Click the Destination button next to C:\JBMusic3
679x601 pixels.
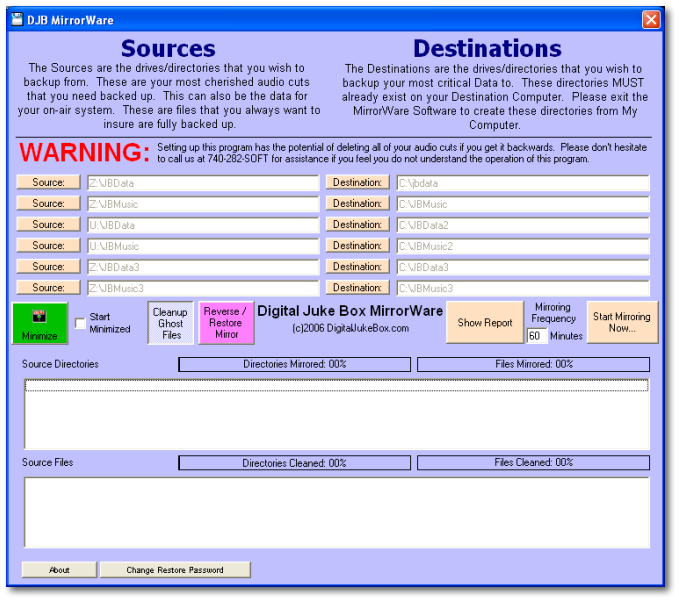pyautogui.click(x=357, y=288)
